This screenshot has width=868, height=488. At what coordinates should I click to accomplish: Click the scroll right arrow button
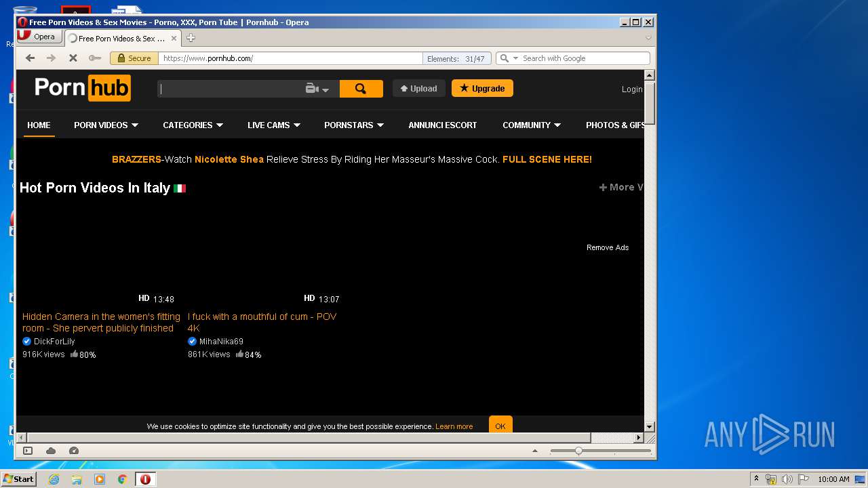[638, 438]
